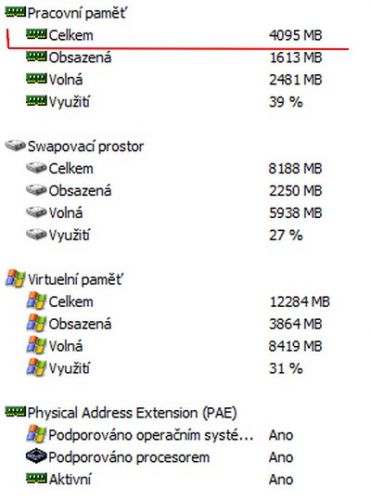Click the 8188 MB swap total value
This screenshot has height=500, width=371.
point(295,168)
